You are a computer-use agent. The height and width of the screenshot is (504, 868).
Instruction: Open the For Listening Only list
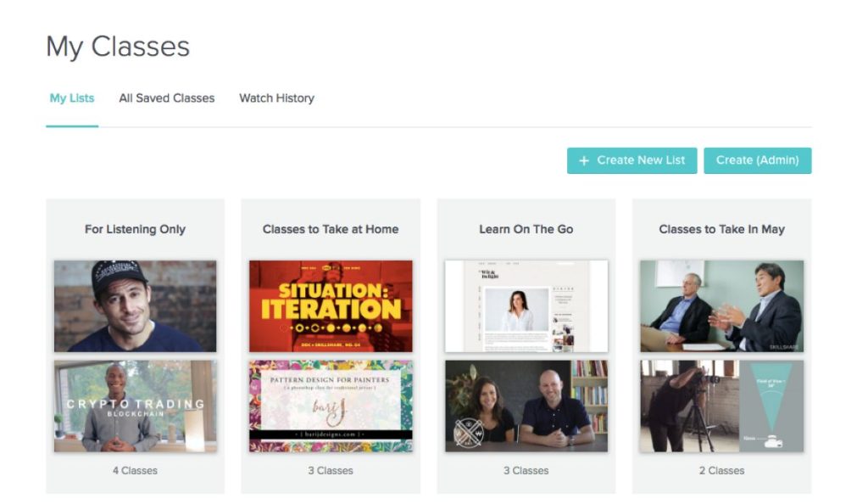click(135, 228)
